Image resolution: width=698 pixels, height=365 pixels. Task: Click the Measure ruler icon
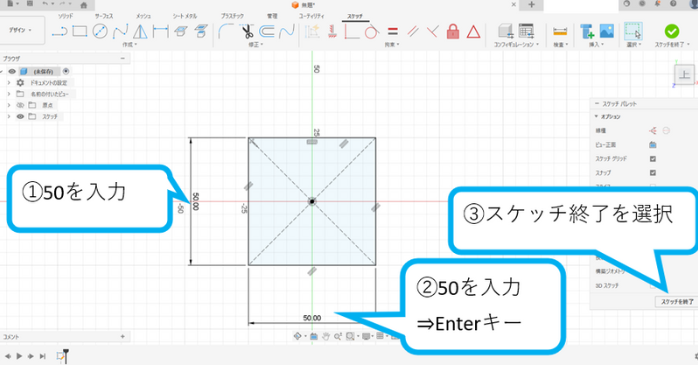560,32
